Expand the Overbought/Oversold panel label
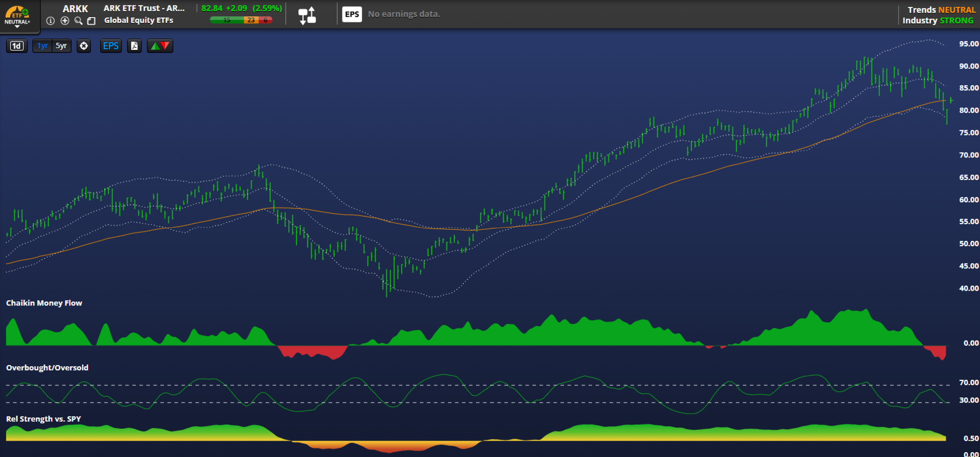This screenshot has width=980, height=457. click(47, 368)
